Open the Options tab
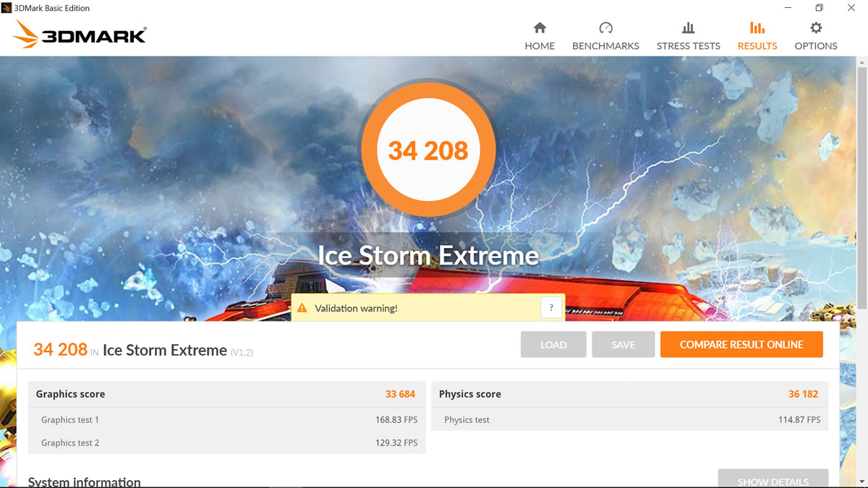This screenshot has width=868, height=488. 816,36
